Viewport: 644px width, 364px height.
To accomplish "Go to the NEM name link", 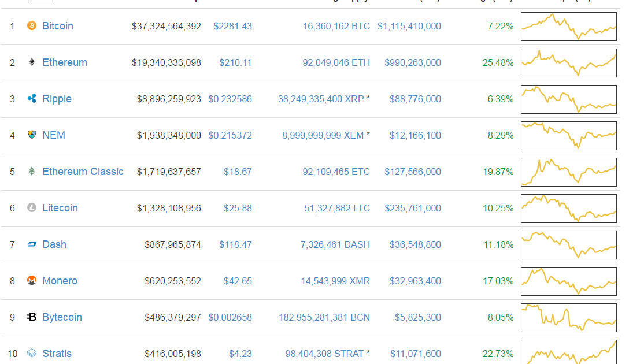I will click(x=54, y=135).
